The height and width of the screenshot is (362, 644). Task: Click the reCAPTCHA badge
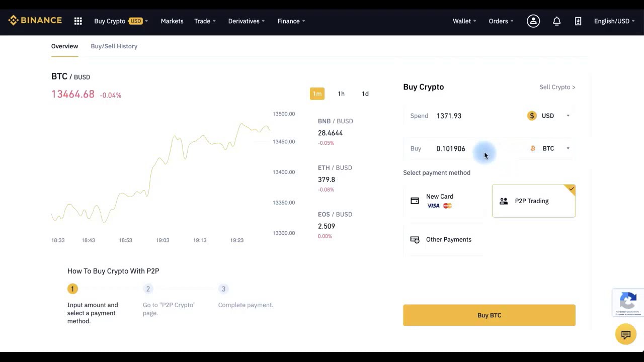point(628,303)
